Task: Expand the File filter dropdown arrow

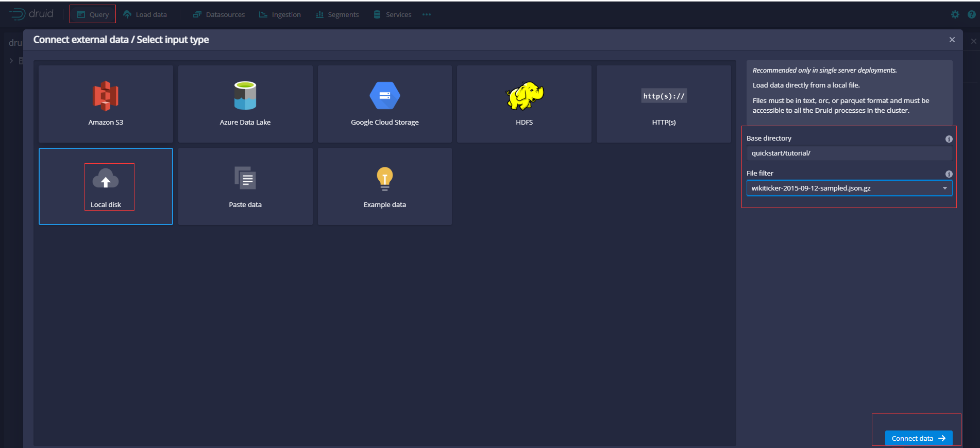Action: tap(945, 188)
